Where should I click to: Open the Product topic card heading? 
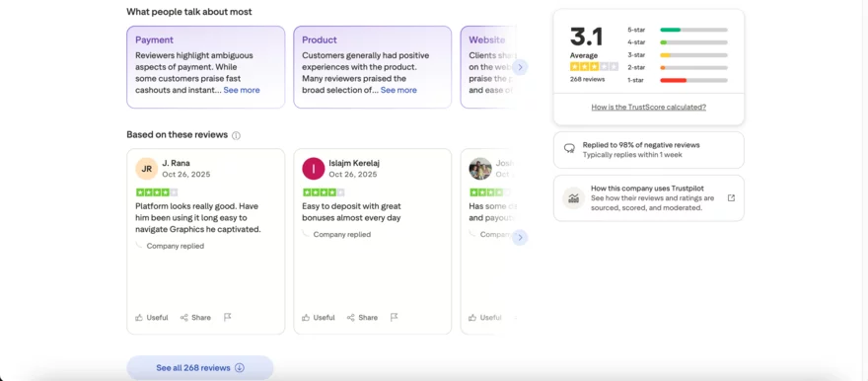320,39
